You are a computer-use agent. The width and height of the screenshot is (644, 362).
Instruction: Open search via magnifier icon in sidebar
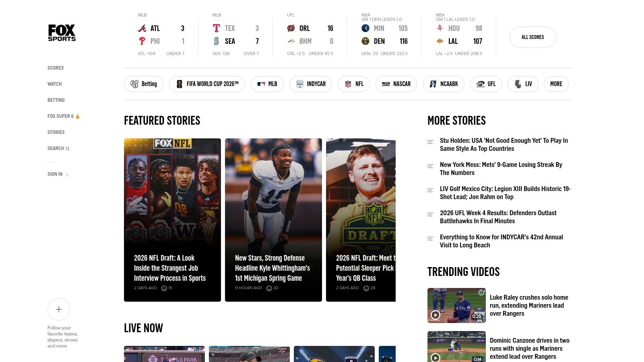(x=68, y=148)
